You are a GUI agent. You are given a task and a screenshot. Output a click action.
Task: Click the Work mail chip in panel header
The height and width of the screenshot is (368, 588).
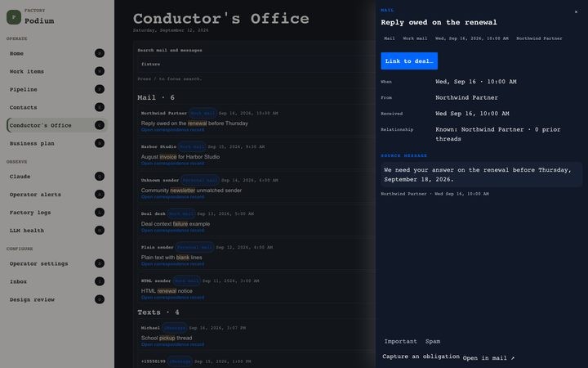tap(415, 38)
